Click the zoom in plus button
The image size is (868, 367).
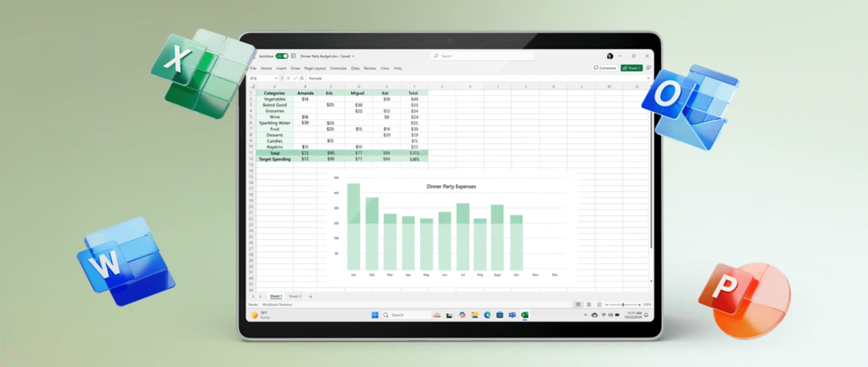coord(639,305)
